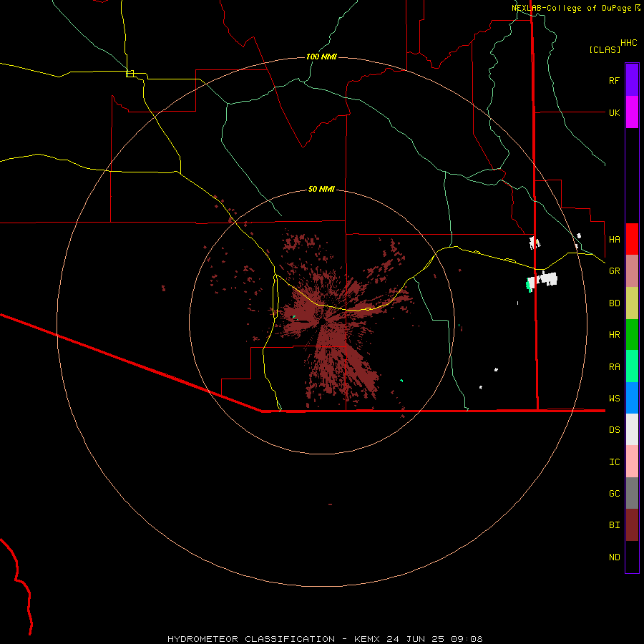Click the DS legend label
644x644 pixels.
point(614,430)
